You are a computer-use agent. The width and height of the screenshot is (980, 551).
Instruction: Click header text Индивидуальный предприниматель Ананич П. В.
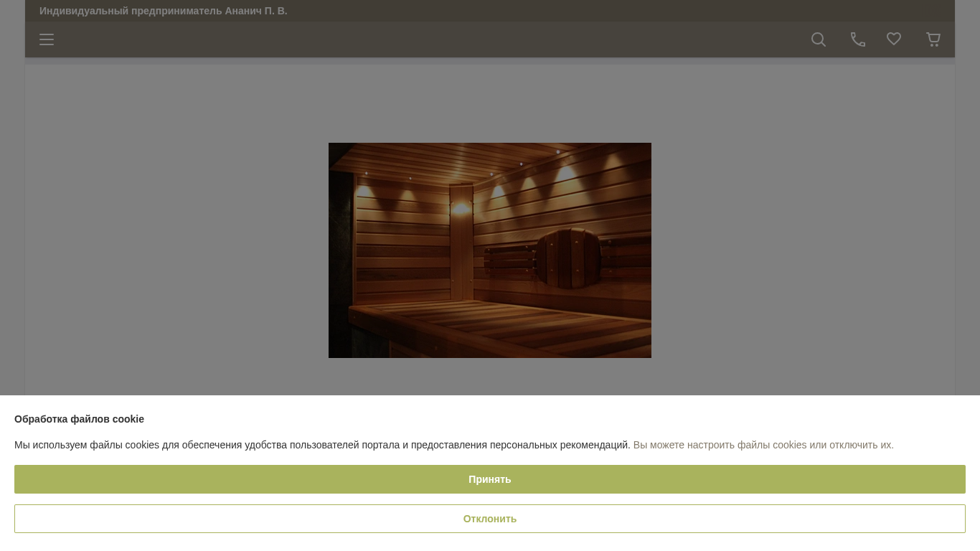pyautogui.click(x=164, y=11)
